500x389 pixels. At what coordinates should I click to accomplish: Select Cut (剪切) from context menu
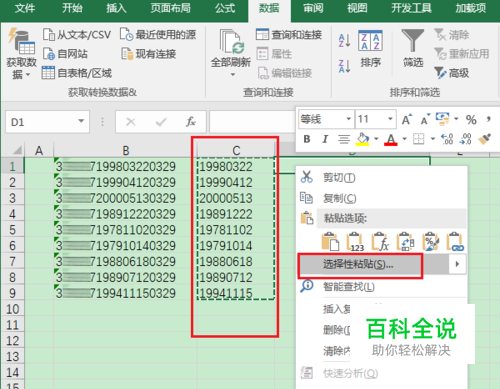(x=381, y=177)
